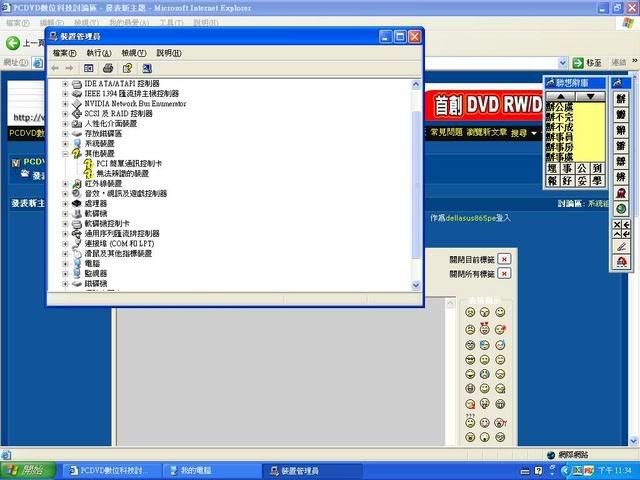Open the 瀏覽新文章 link on the forum navbar
Screen dimensions: 640x480
[x=487, y=132]
